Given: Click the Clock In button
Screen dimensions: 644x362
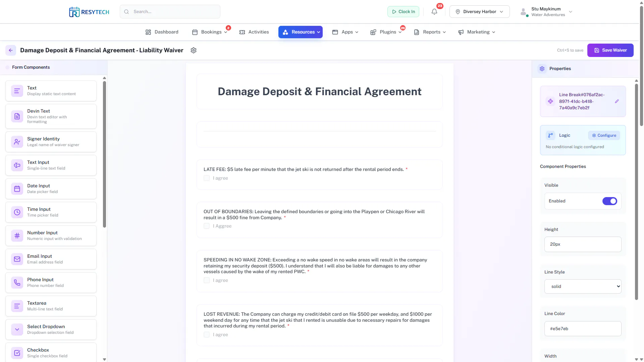Looking at the screenshot, I should pos(404,12).
